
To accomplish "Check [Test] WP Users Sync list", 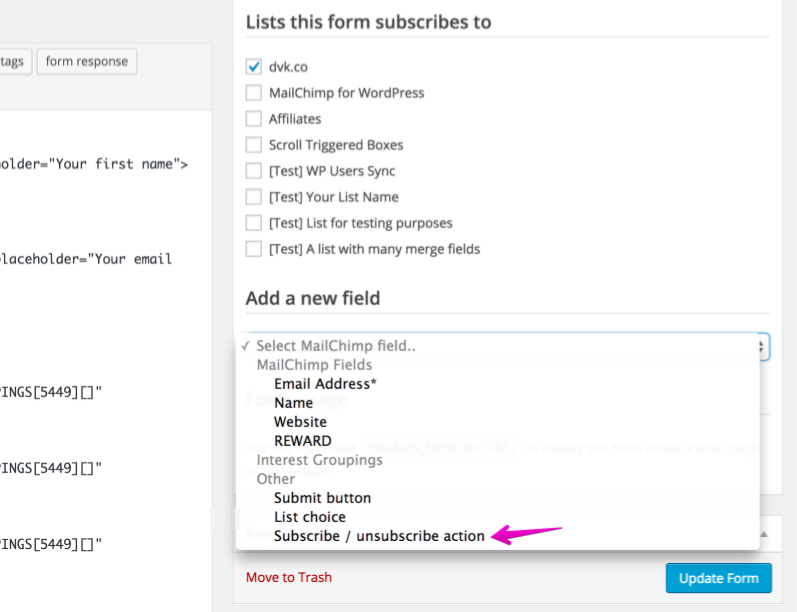I will click(254, 171).
